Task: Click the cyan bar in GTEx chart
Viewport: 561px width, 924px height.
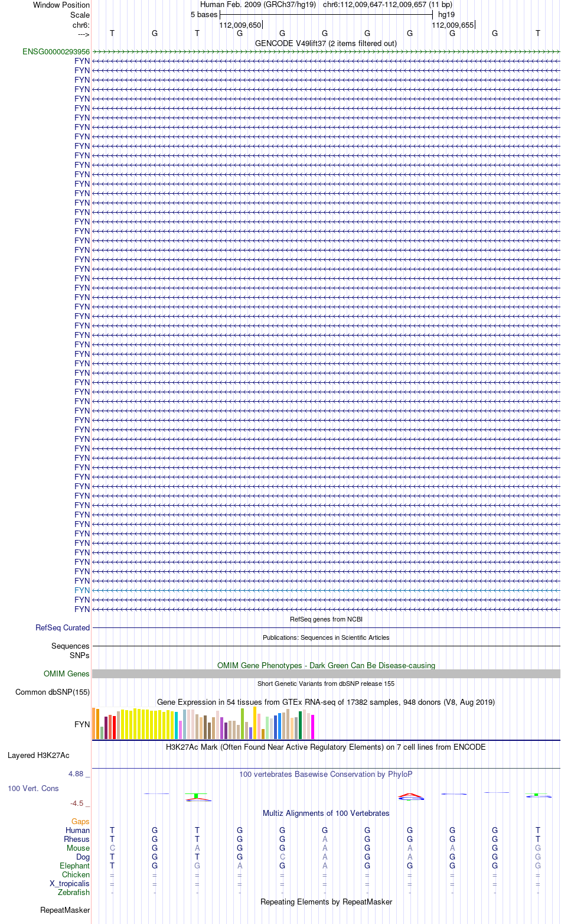Action: [x=177, y=725]
